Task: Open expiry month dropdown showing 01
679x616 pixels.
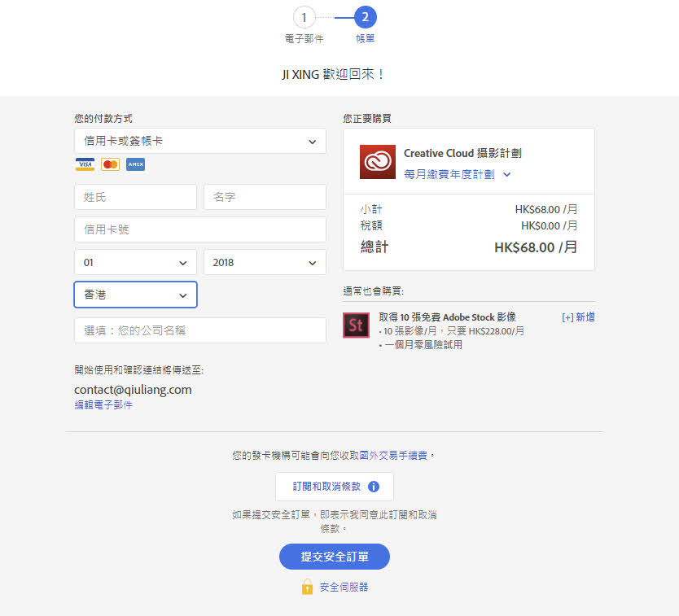Action: point(135,262)
